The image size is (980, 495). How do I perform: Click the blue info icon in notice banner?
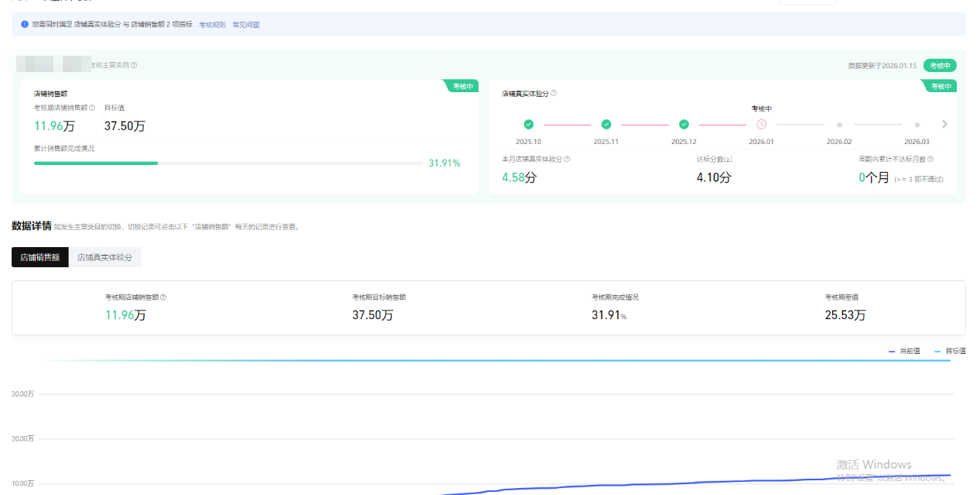pos(25,25)
